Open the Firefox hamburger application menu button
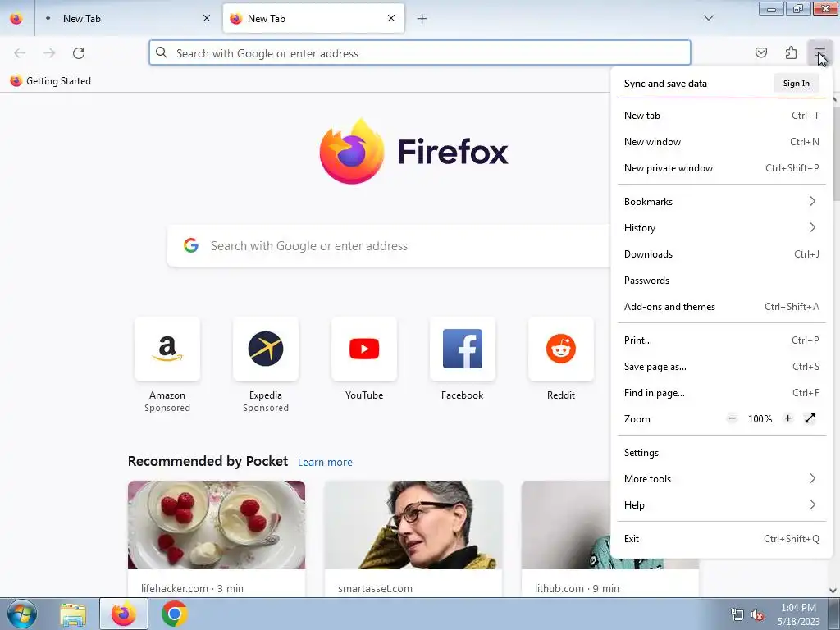Viewport: 840px width, 630px height. [819, 53]
